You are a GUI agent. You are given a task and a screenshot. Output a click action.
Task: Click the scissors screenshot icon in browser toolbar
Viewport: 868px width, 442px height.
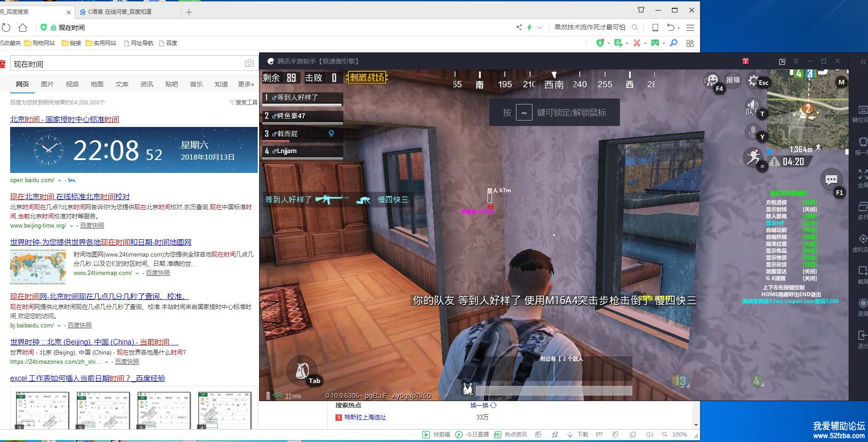click(x=637, y=43)
